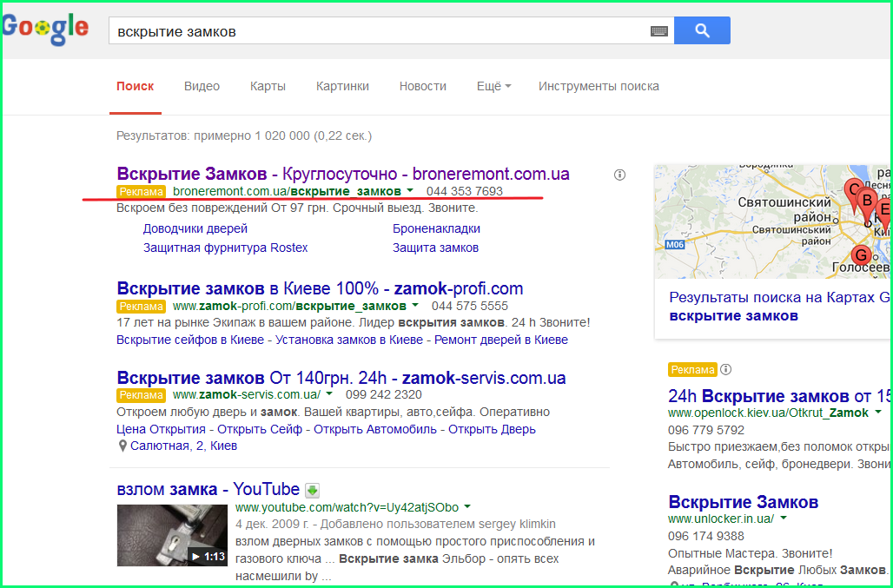
Task: Open the 24h Вскрытие замков side ad
Action: (779, 395)
